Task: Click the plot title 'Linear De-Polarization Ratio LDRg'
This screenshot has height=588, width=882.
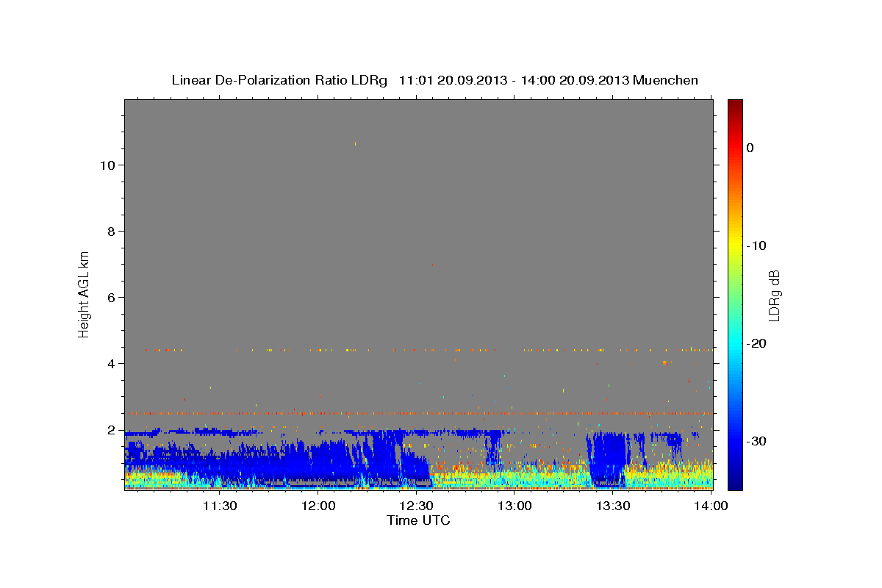Action: click(x=279, y=80)
